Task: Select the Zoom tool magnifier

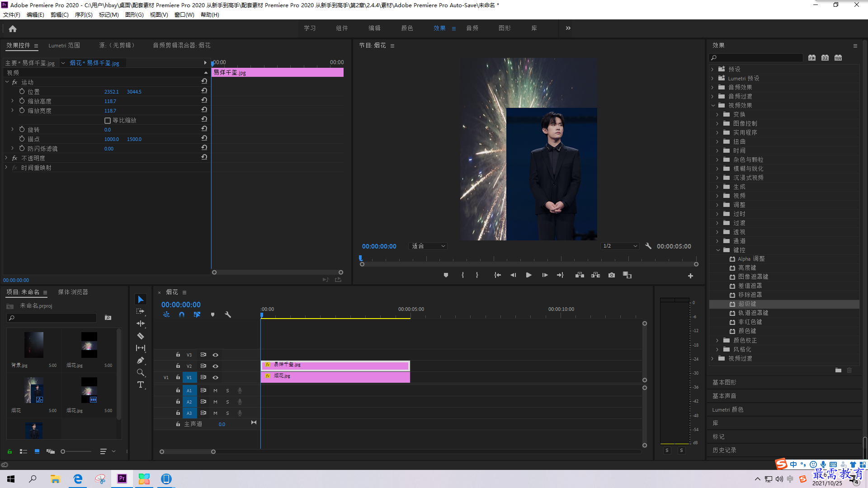Action: point(141,372)
